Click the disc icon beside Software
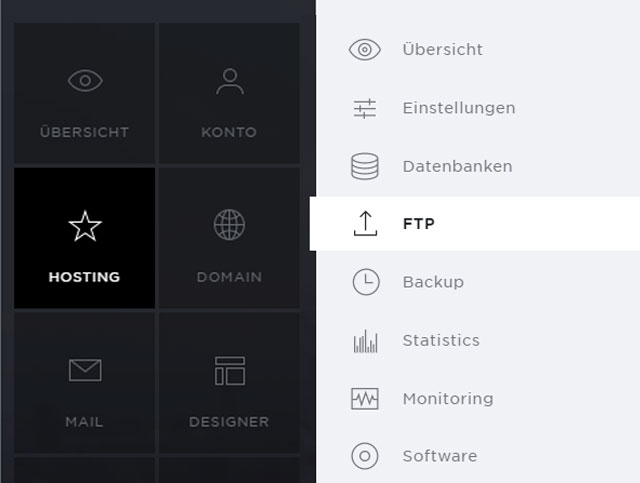This screenshot has width=640, height=483. (365, 456)
